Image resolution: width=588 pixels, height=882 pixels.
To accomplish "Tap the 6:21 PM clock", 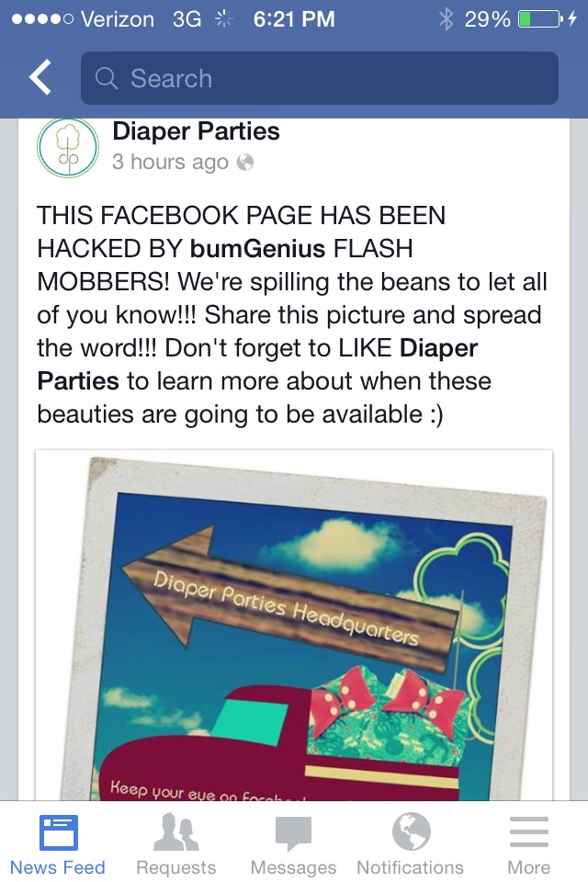I will point(294,19).
